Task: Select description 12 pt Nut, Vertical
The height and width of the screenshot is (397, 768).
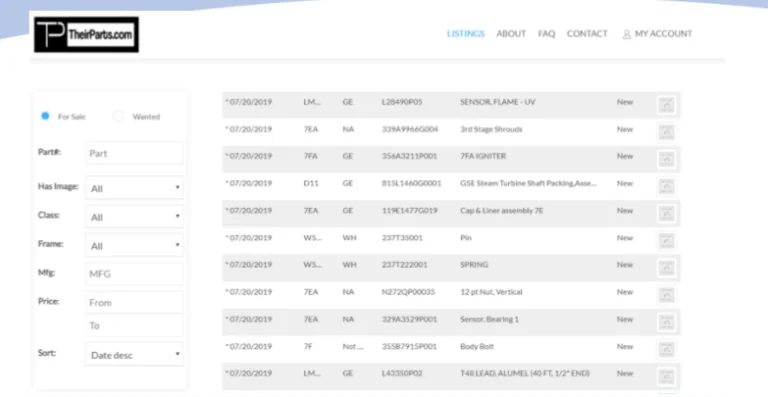Action: point(491,292)
